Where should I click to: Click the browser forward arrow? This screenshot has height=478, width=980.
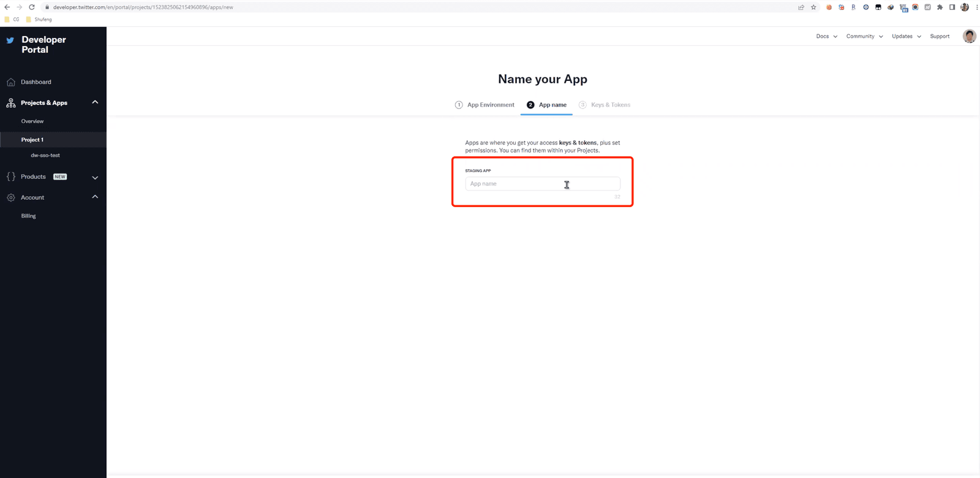tap(19, 7)
